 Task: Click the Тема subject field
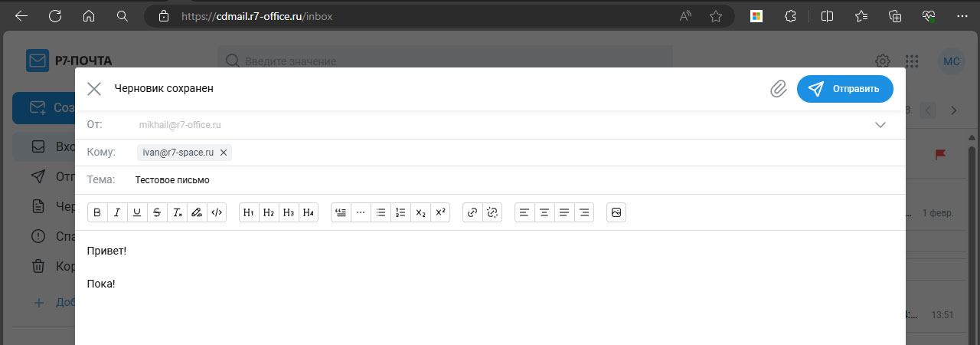click(459, 180)
